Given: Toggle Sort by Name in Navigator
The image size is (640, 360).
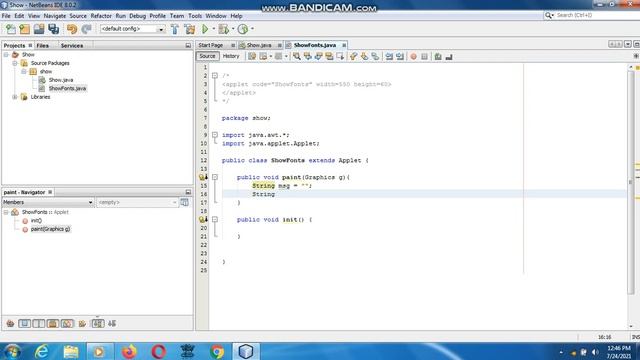Looking at the screenshot, I should [x=98, y=324].
